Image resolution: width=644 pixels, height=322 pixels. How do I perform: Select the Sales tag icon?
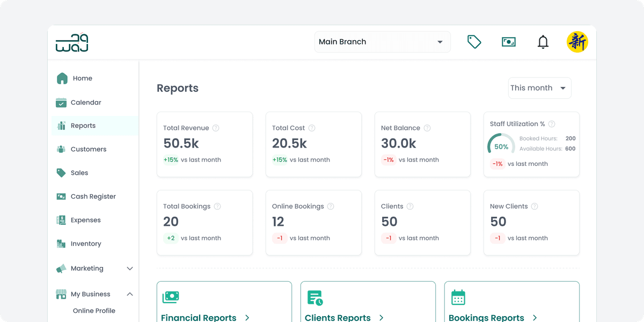[61, 172]
